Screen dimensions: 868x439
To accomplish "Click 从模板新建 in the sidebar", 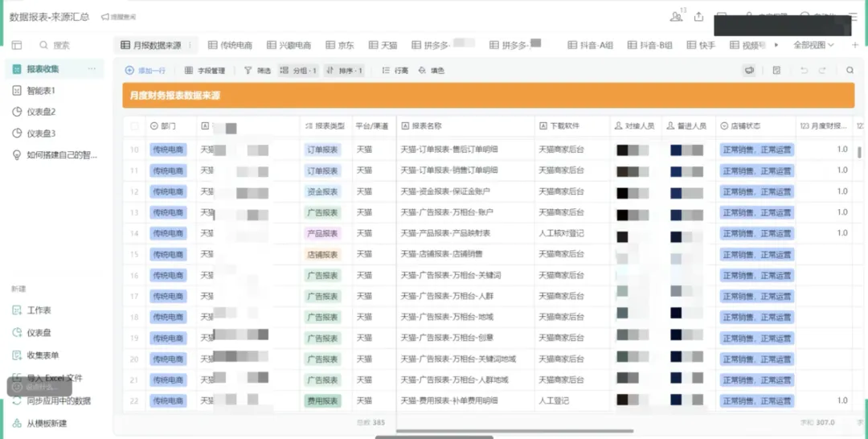I will [47, 423].
